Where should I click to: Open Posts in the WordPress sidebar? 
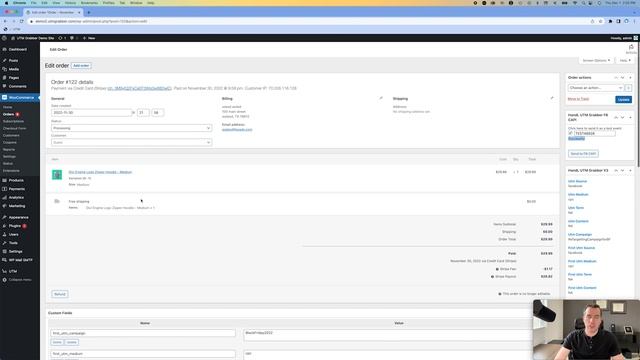(13, 60)
